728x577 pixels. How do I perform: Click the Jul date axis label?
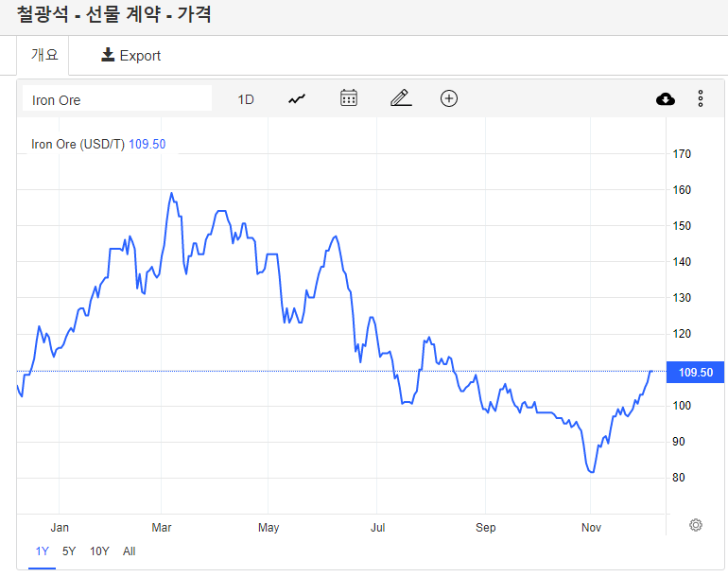pyautogui.click(x=377, y=527)
